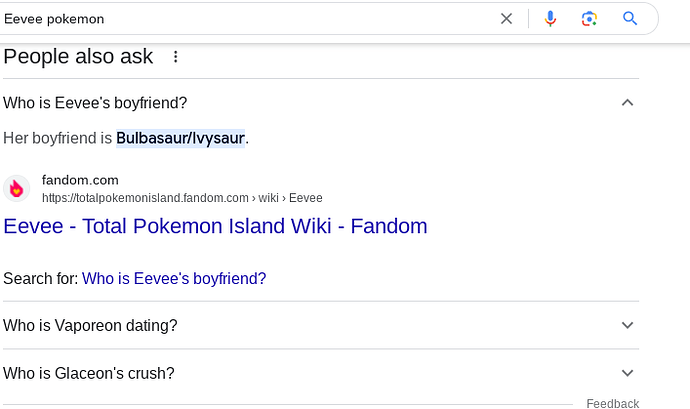
Task: Open Google Lens image search icon
Action: pyautogui.click(x=589, y=18)
